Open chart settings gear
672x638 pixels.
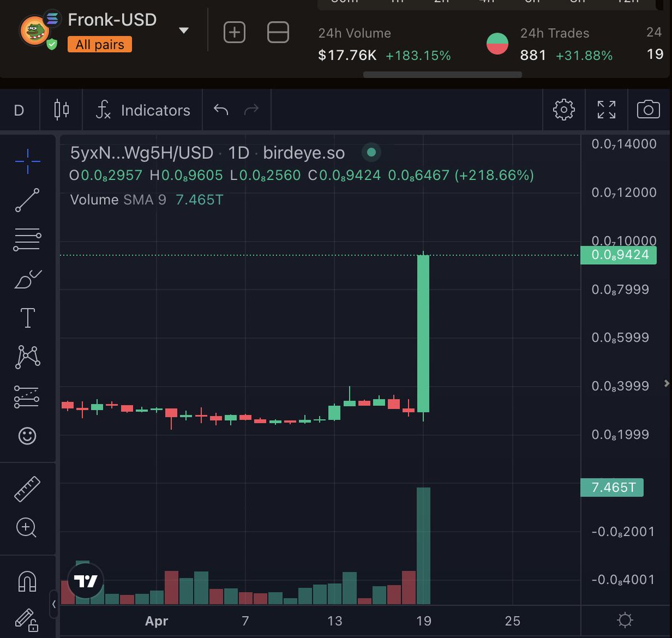tap(563, 110)
